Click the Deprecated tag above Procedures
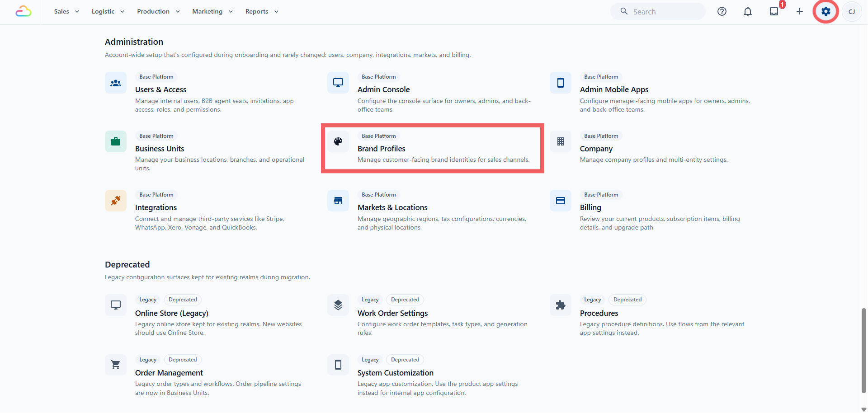 coord(627,300)
